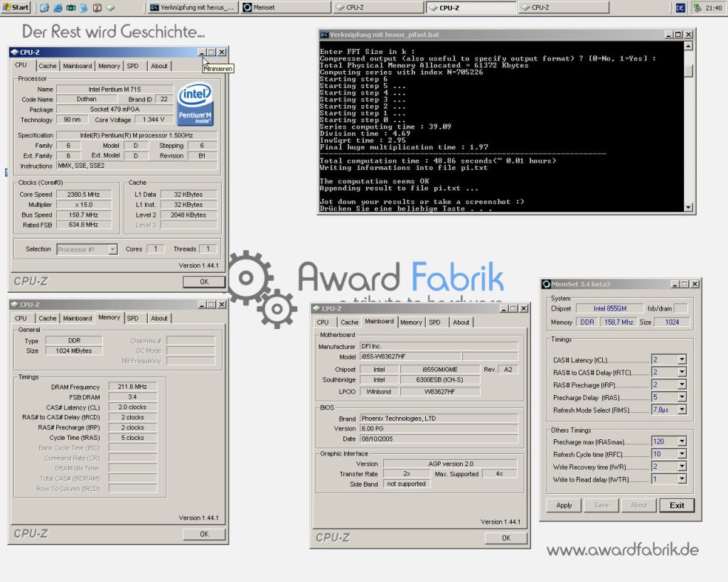Click the Southbridge value 6300ESB (ICH-S)
The width and height of the screenshot is (728, 582).
(x=439, y=379)
